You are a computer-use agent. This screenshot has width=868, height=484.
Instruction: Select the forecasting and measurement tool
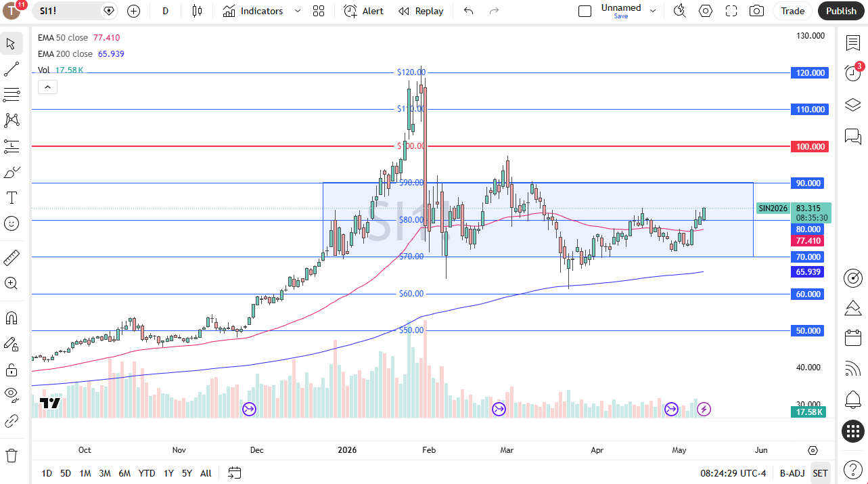pyautogui.click(x=12, y=146)
